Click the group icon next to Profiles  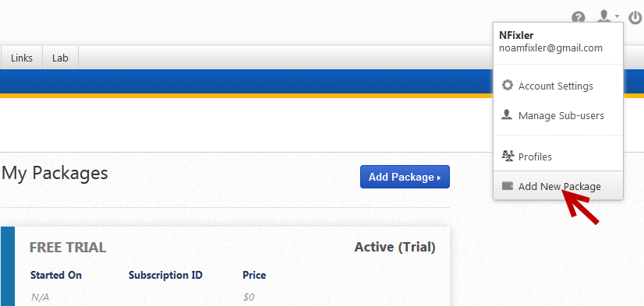[508, 156]
